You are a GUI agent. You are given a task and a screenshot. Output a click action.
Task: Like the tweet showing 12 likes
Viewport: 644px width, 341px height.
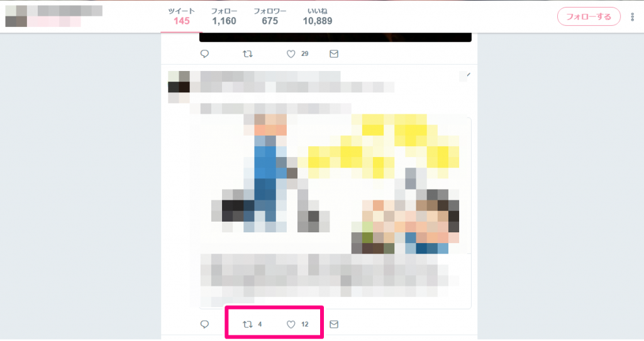click(x=291, y=324)
